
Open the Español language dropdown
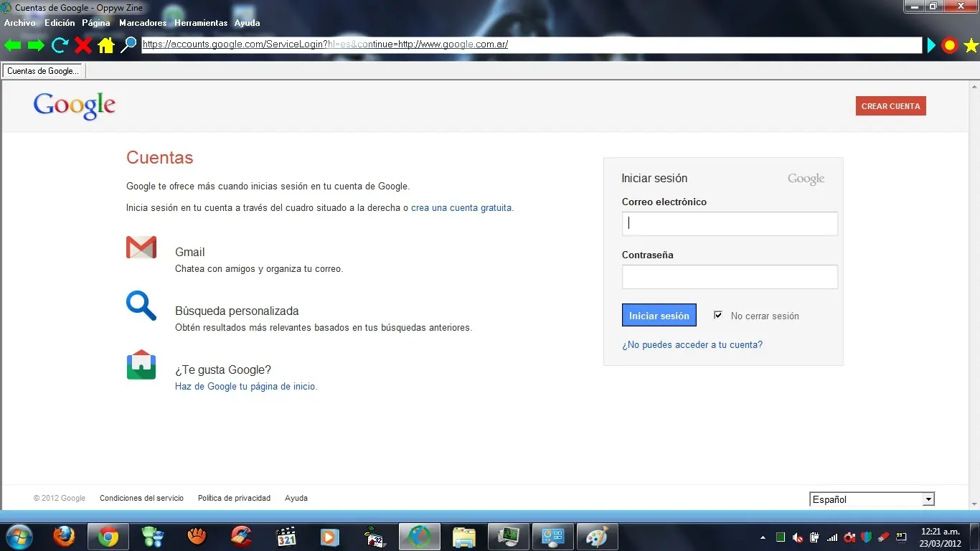click(872, 499)
